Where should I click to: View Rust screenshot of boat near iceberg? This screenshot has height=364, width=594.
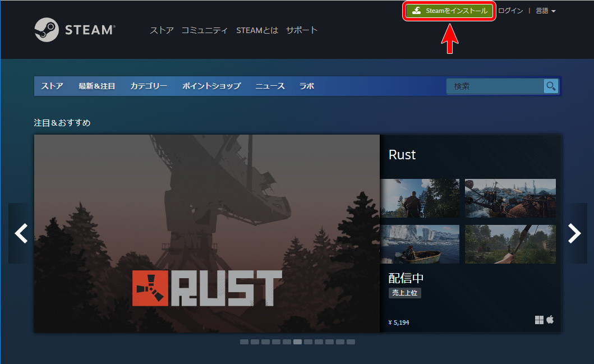pos(420,245)
